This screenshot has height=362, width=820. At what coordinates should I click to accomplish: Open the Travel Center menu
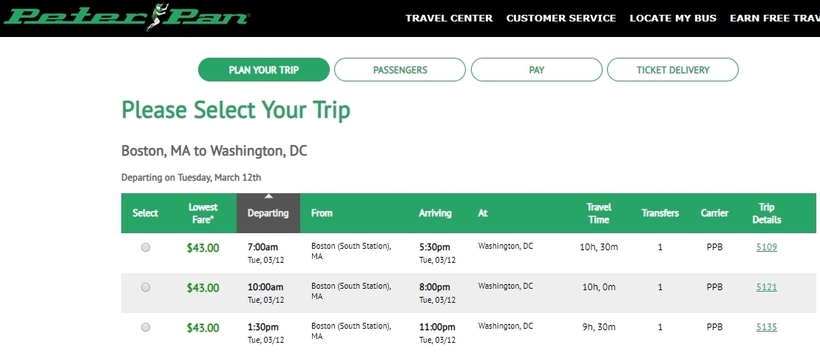(x=449, y=18)
